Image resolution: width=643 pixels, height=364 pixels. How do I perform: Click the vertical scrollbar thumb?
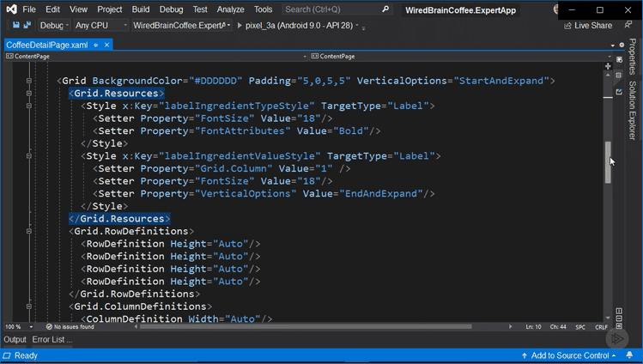(608, 162)
